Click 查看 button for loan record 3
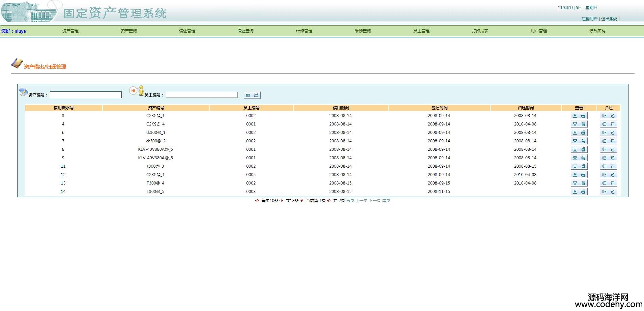Viewport: 644px width, 311px height. click(x=579, y=116)
